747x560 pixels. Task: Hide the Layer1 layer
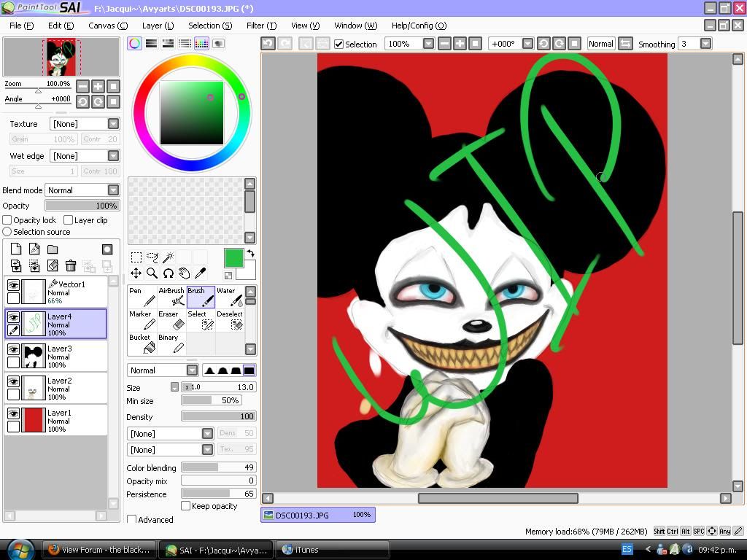pos(13,413)
